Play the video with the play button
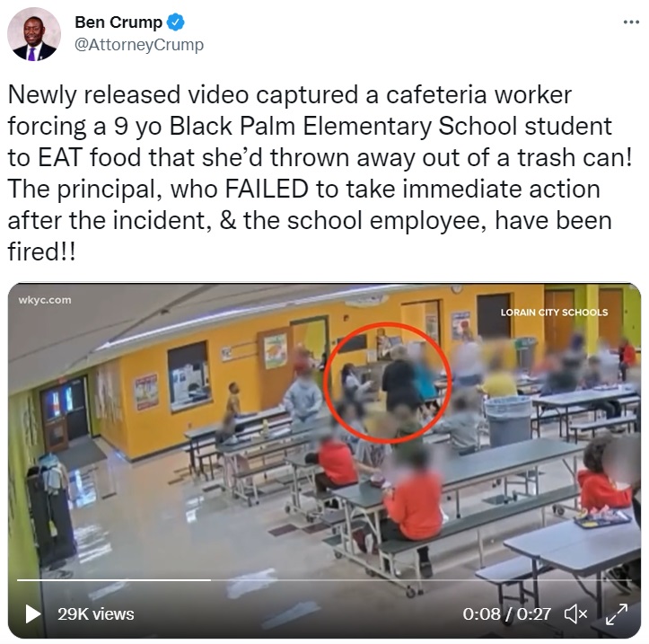The image size is (649, 644). [x=32, y=613]
